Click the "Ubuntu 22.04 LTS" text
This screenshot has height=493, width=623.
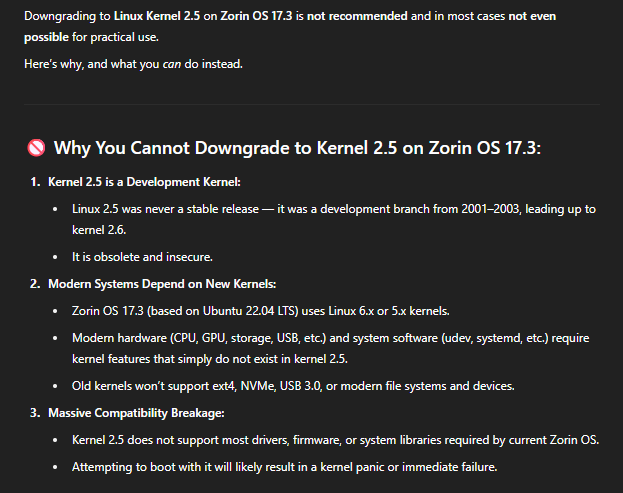click(250, 311)
